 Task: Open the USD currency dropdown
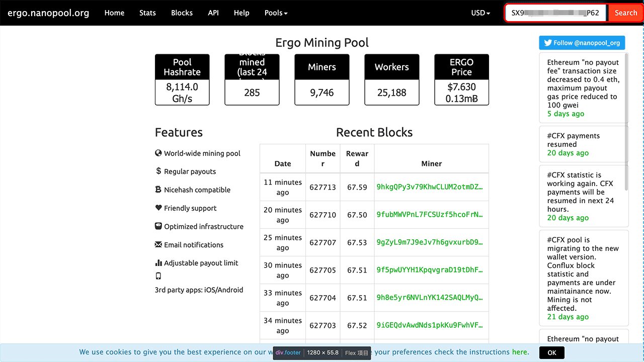[x=480, y=13]
